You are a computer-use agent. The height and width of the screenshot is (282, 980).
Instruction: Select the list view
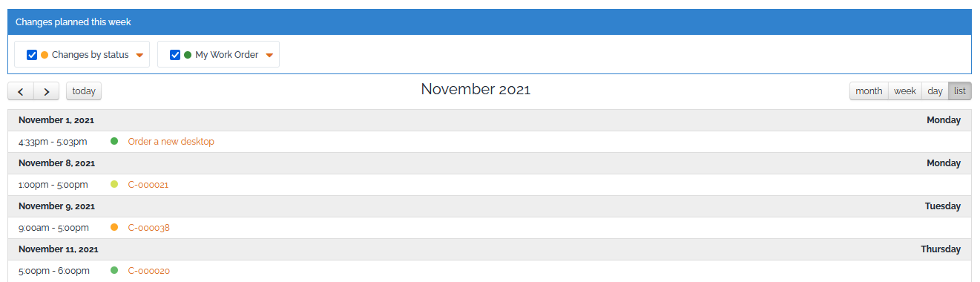coord(960,91)
